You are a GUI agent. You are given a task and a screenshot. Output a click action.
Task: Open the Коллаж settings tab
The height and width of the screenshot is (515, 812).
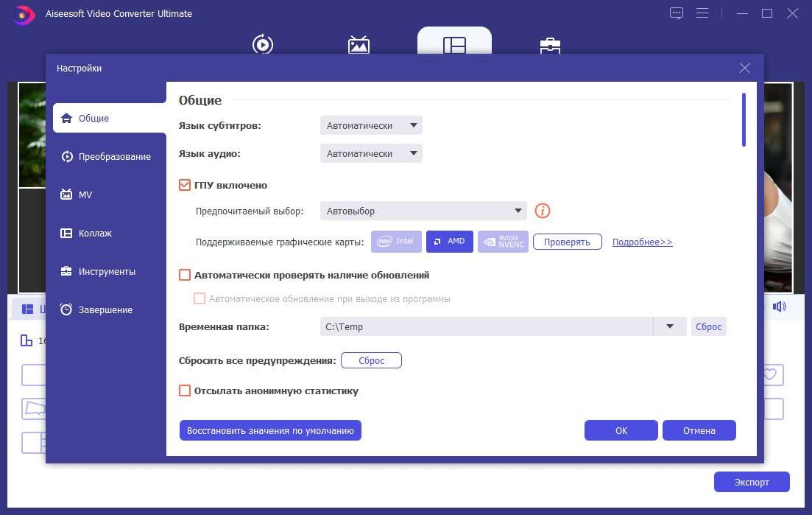95,234
